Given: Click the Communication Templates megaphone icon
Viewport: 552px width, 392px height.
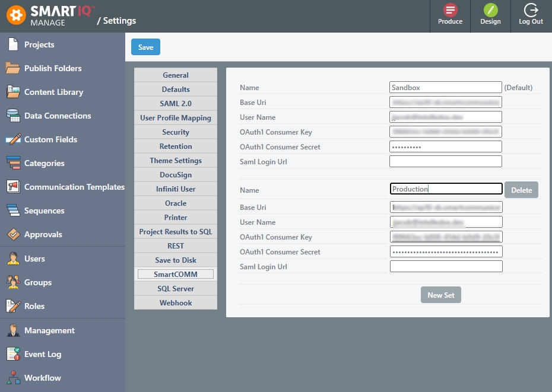Looking at the screenshot, I should 13,186.
